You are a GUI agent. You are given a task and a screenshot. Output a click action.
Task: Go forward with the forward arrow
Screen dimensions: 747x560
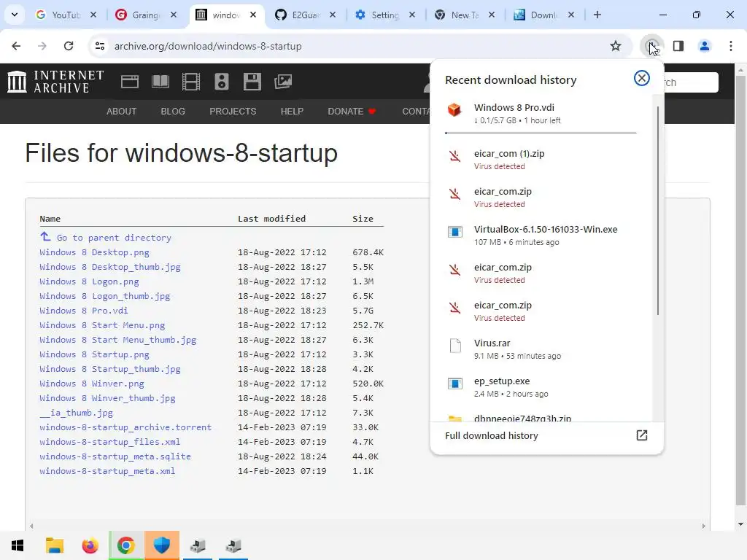pyautogui.click(x=42, y=46)
